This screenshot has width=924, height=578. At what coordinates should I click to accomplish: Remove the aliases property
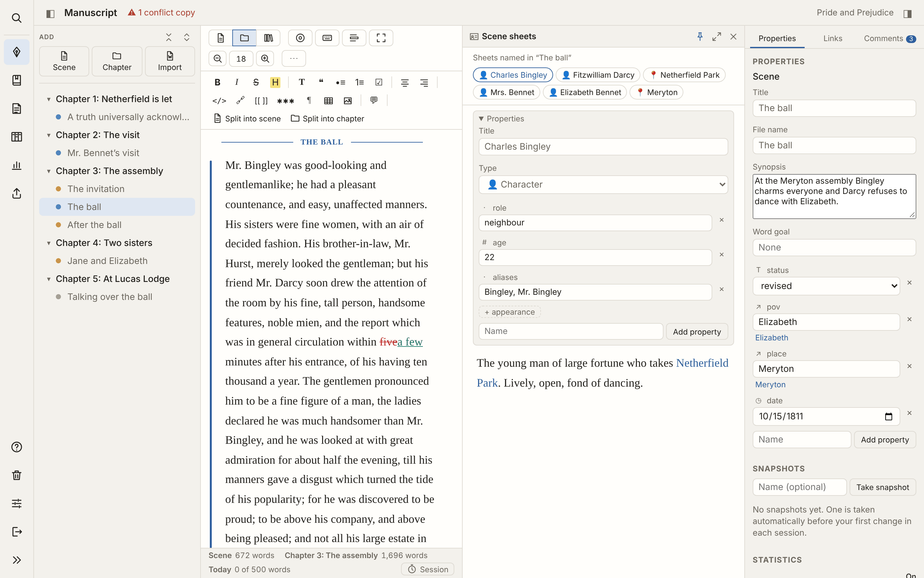(722, 289)
